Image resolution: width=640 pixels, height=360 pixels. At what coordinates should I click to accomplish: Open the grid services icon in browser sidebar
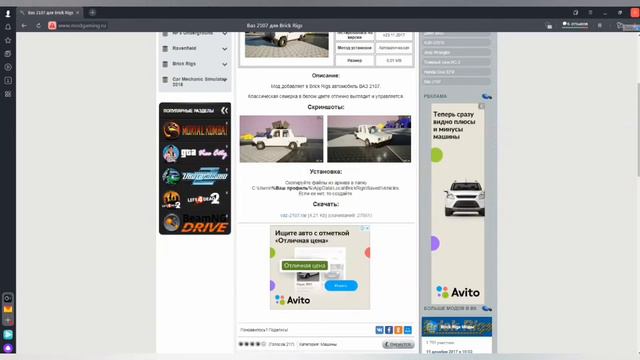tap(8, 94)
